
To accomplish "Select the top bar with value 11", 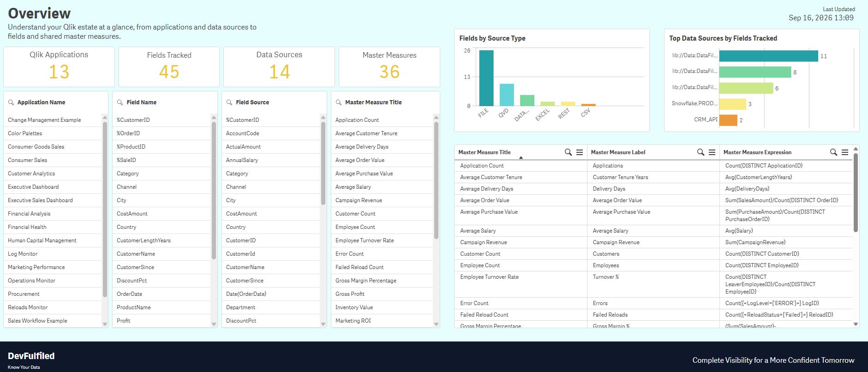I will click(x=768, y=56).
